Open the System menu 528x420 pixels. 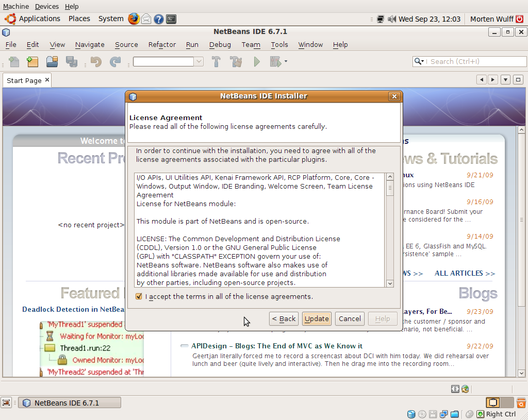[111, 19]
